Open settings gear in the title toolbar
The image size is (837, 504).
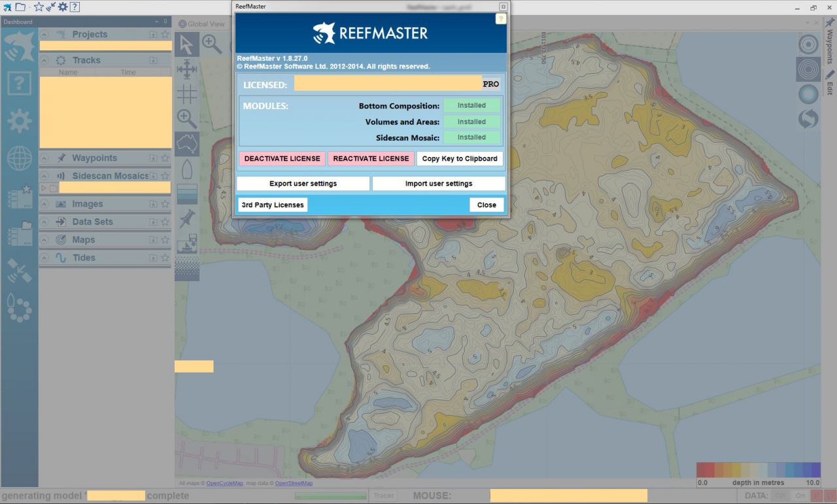tap(63, 7)
